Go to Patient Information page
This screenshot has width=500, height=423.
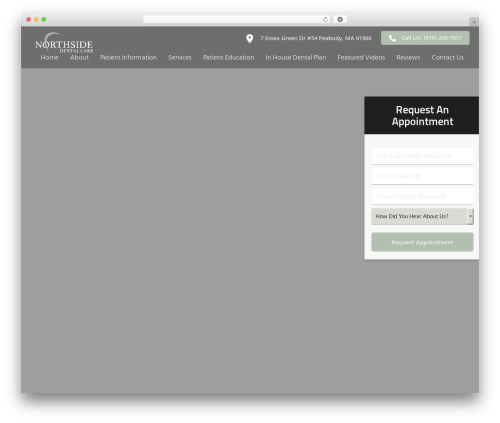point(128,58)
